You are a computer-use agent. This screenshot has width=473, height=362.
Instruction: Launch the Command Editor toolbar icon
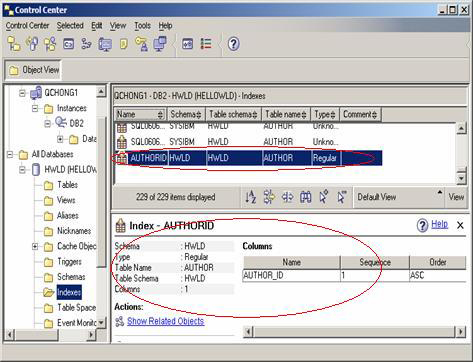[69, 44]
